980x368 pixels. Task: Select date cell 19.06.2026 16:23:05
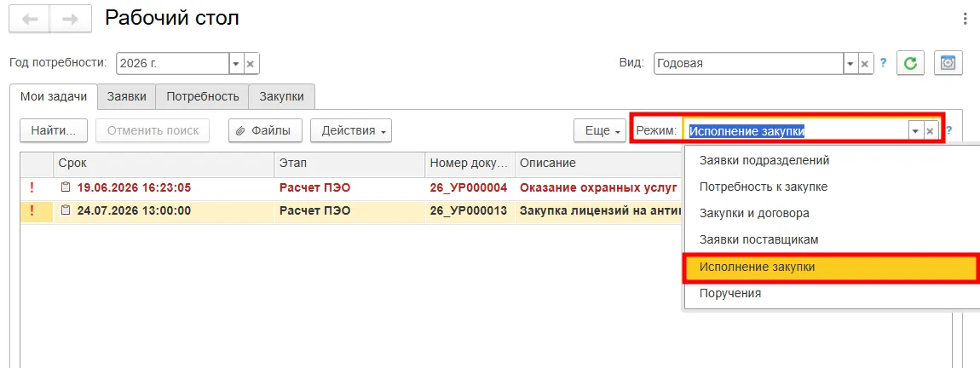tap(135, 187)
